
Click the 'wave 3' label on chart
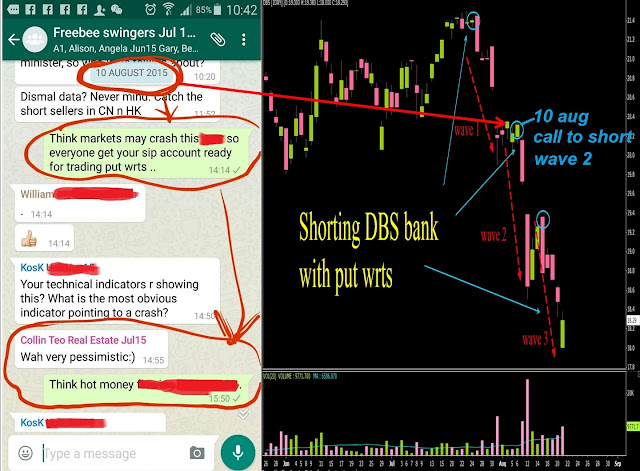pyautogui.click(x=535, y=339)
